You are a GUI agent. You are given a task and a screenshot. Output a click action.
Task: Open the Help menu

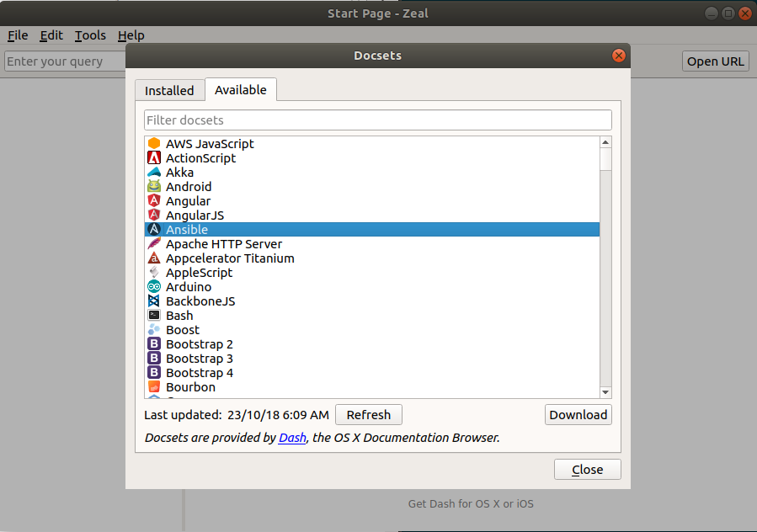point(131,35)
